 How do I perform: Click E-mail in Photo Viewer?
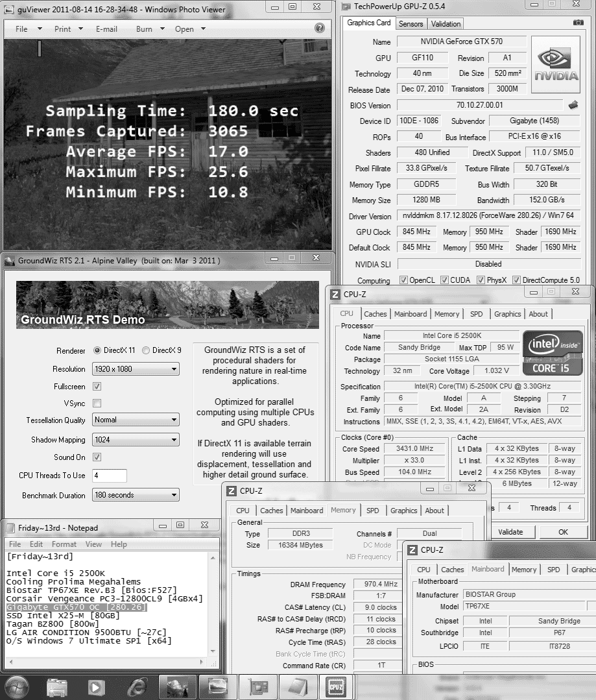tap(106, 29)
